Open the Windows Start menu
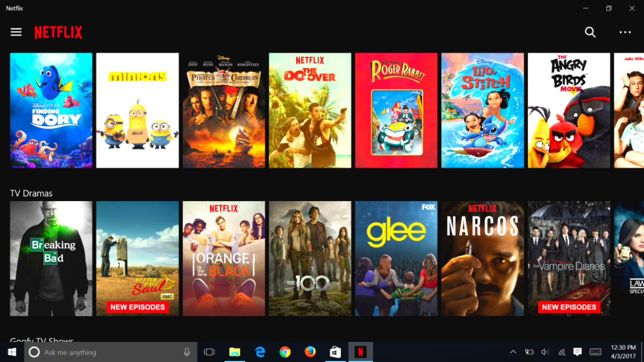 (x=12, y=352)
